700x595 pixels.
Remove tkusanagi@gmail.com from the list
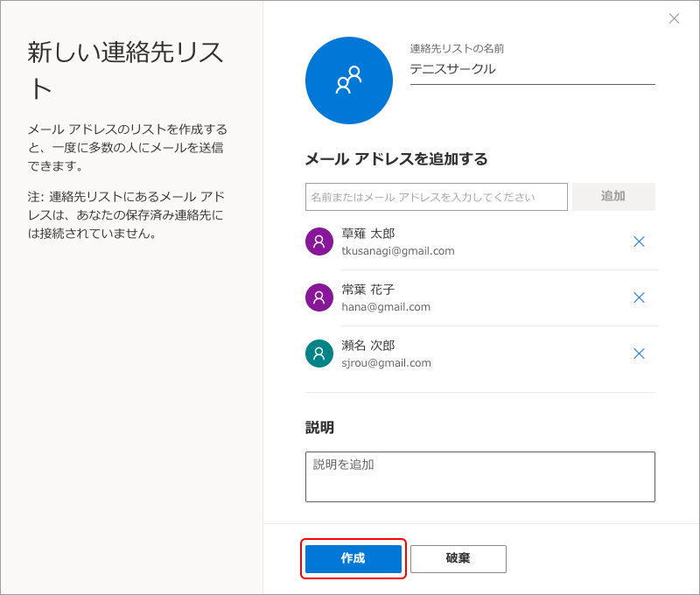tap(639, 241)
